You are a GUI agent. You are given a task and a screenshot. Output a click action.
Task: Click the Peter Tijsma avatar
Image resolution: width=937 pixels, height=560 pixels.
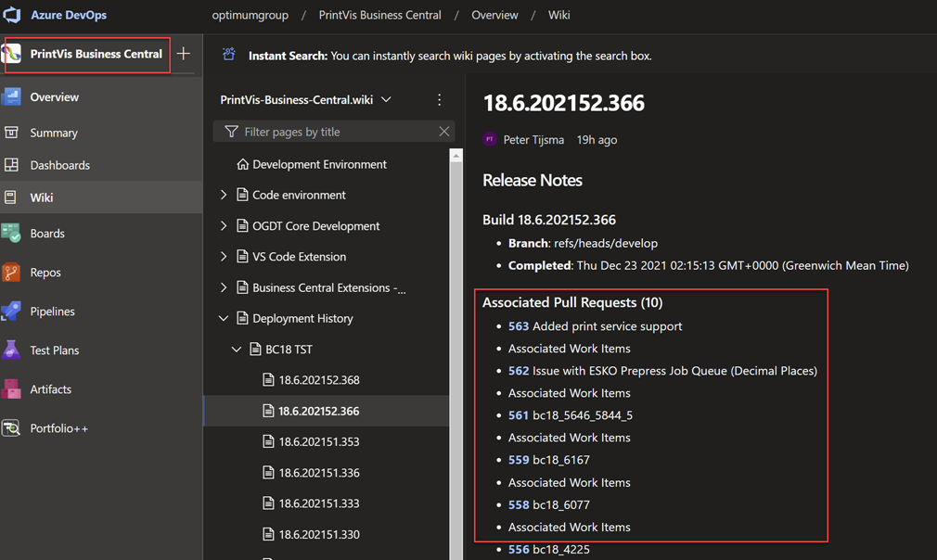490,140
